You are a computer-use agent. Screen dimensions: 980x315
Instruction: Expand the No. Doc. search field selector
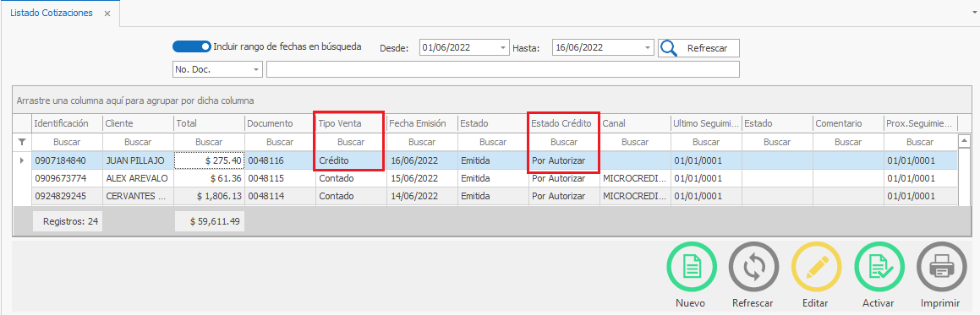(256, 70)
